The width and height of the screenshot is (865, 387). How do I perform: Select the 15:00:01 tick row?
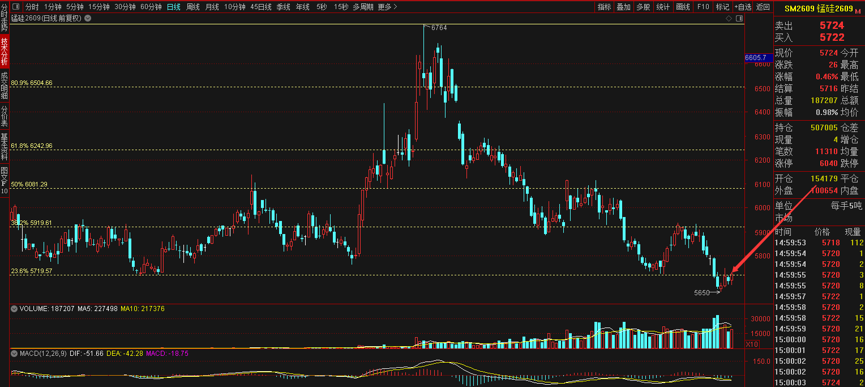(819, 350)
